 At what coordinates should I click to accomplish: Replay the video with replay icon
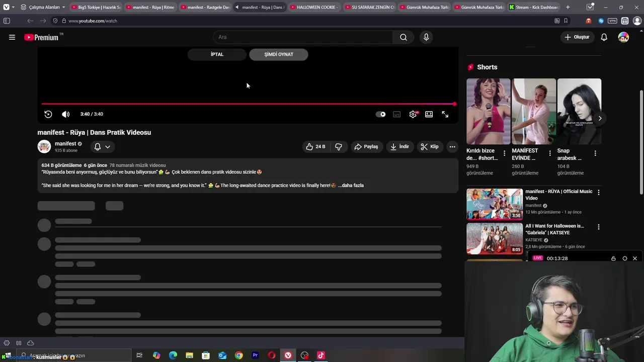[x=48, y=114]
